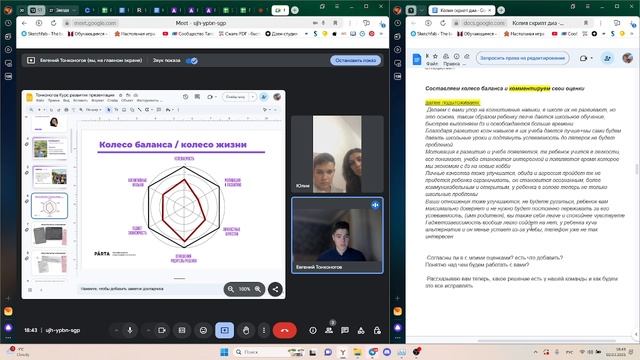Viewport: 640px width, 360px height.
Task: Bookmark the Docs page with bookmark icon
Action: tap(586, 23)
